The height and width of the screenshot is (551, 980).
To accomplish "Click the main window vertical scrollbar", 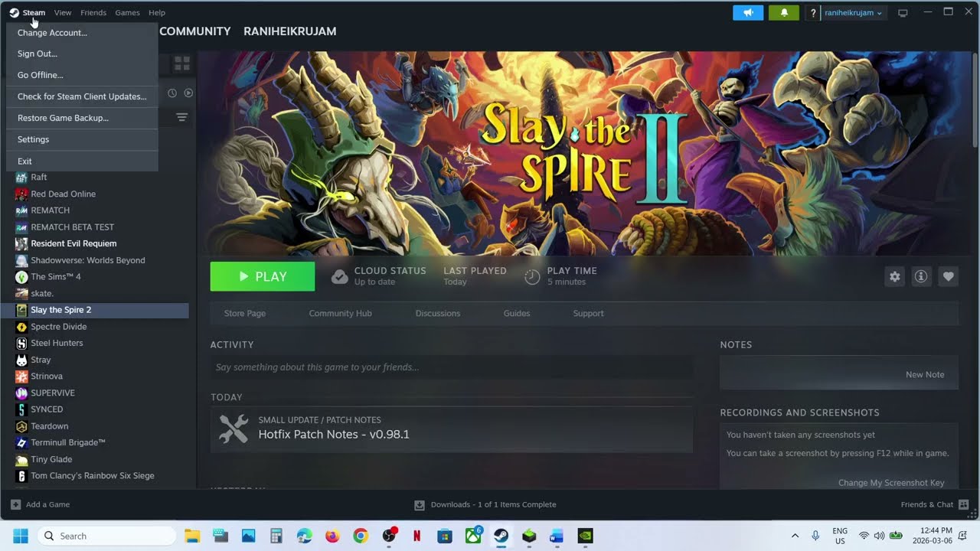I will click(x=974, y=99).
